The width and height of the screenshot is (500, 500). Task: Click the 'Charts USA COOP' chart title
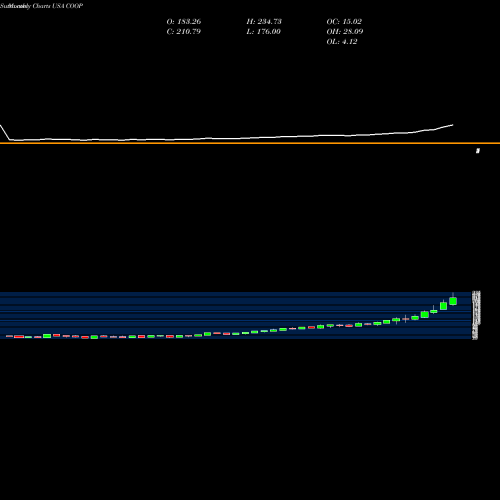click(58, 6)
